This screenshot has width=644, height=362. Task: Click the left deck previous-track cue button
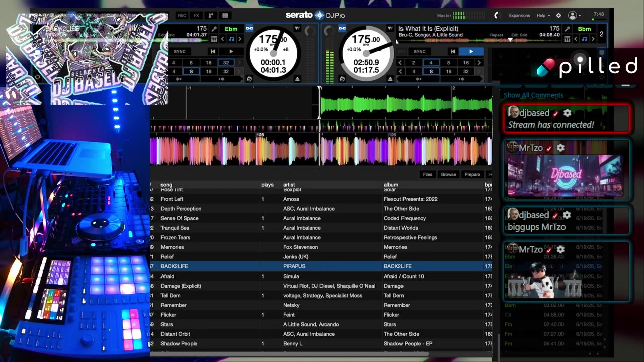click(213, 51)
